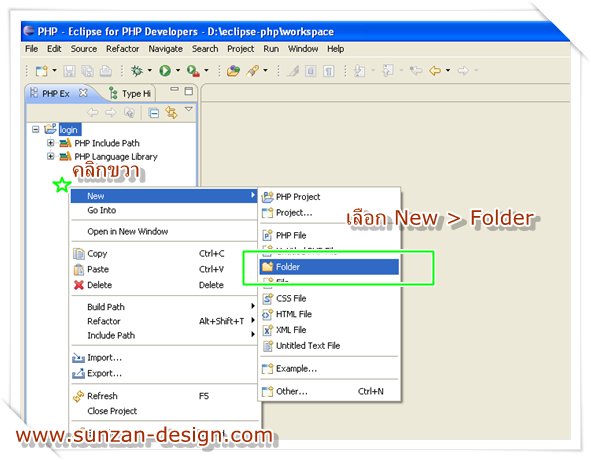Click the Last Edit Location icon
Image resolution: width=591 pixels, height=460 pixels.
coord(416,71)
